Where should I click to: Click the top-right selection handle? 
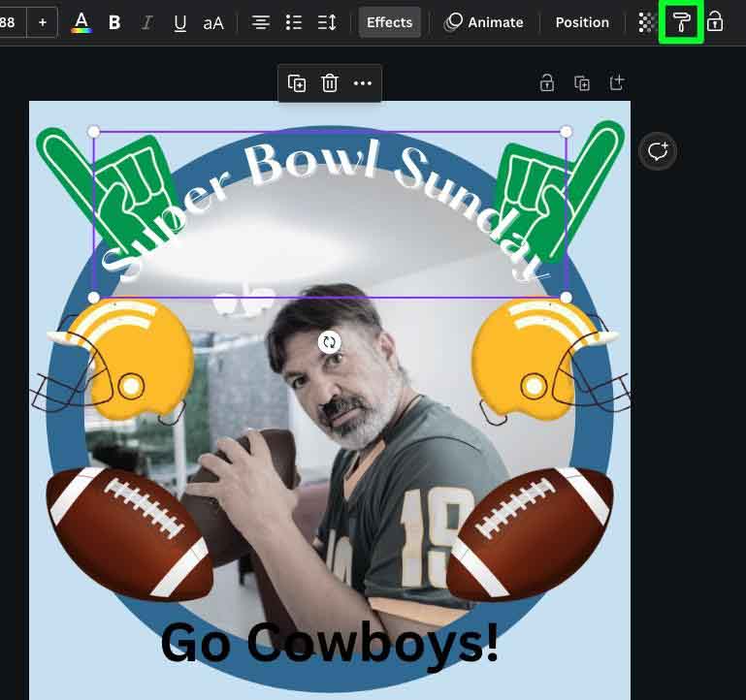click(567, 131)
